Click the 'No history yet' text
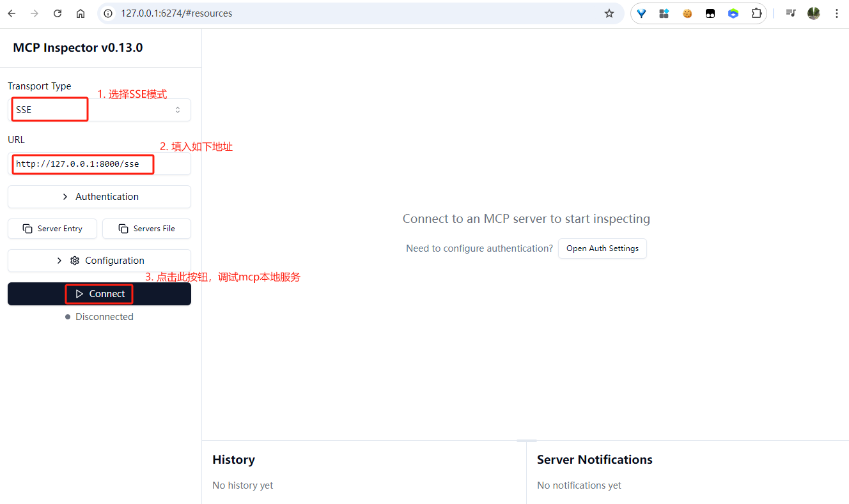 pos(242,485)
